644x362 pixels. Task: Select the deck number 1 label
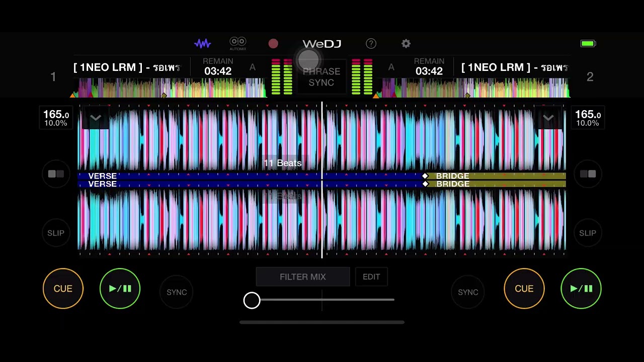[x=53, y=77]
